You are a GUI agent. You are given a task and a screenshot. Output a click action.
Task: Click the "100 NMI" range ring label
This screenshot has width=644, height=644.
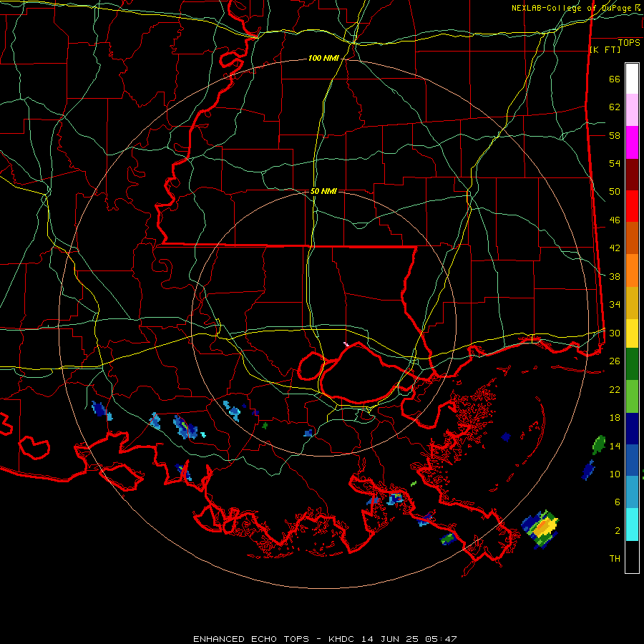click(x=323, y=59)
